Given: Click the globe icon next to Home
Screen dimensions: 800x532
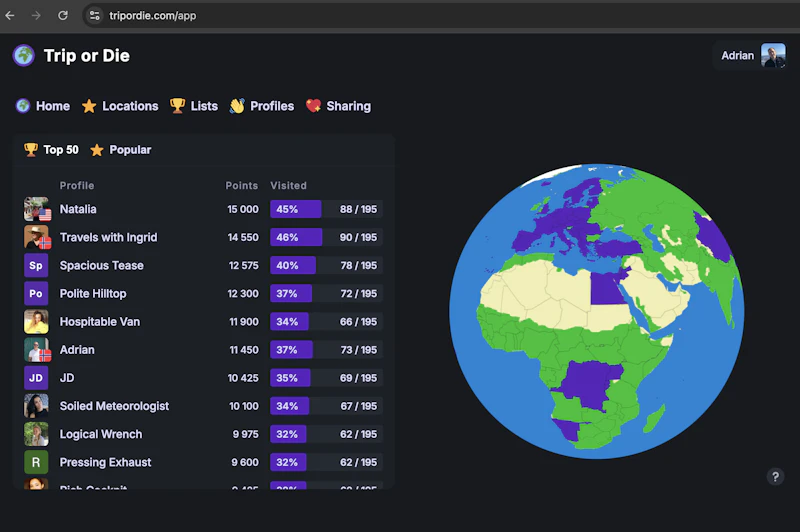Looking at the screenshot, I should 23,106.
